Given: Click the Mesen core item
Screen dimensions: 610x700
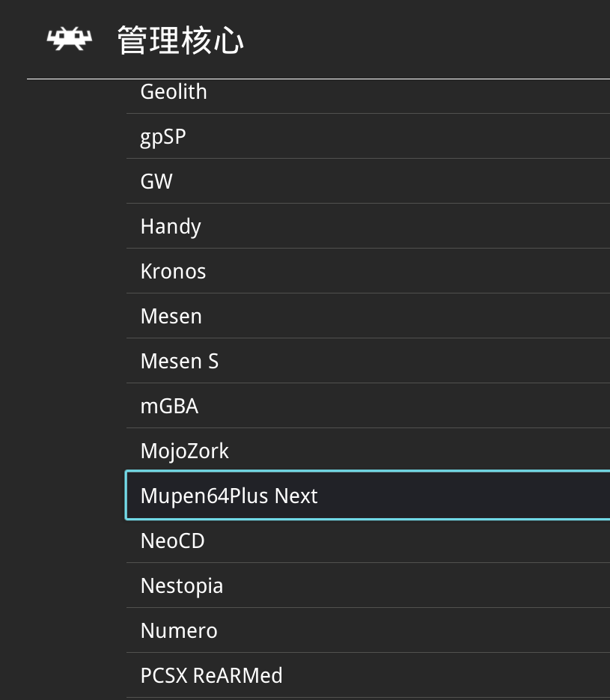Looking at the screenshot, I should pyautogui.click(x=171, y=317).
